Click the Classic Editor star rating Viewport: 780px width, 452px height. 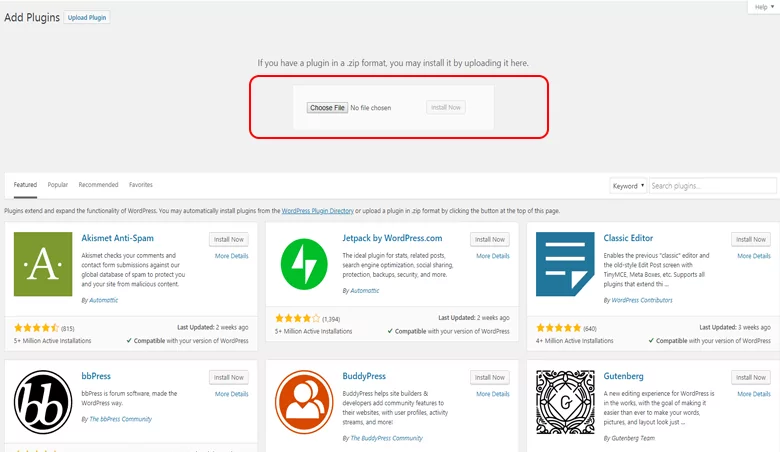click(559, 328)
